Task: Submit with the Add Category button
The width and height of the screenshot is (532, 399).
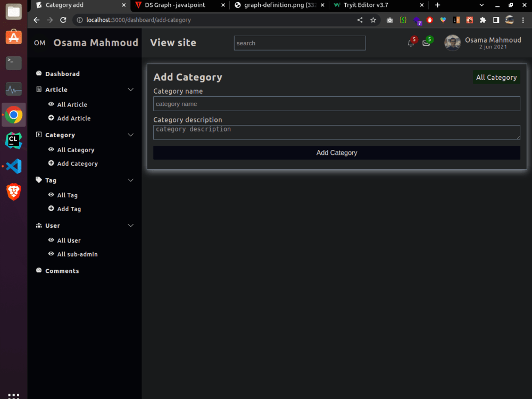Action: (337, 153)
